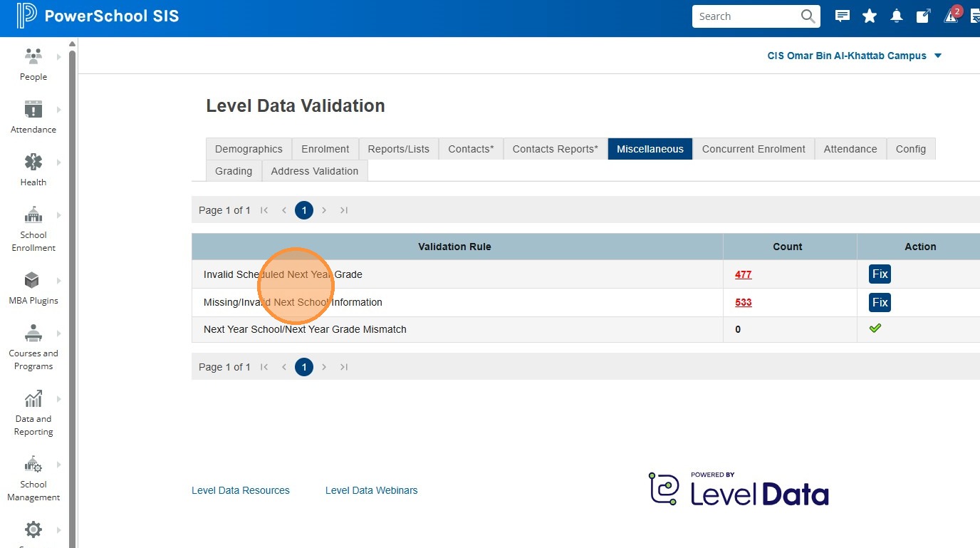Screen dimensions: 980x548
Task: Open the Attendance calendar icon in the sidebar
Action: pos(33,109)
